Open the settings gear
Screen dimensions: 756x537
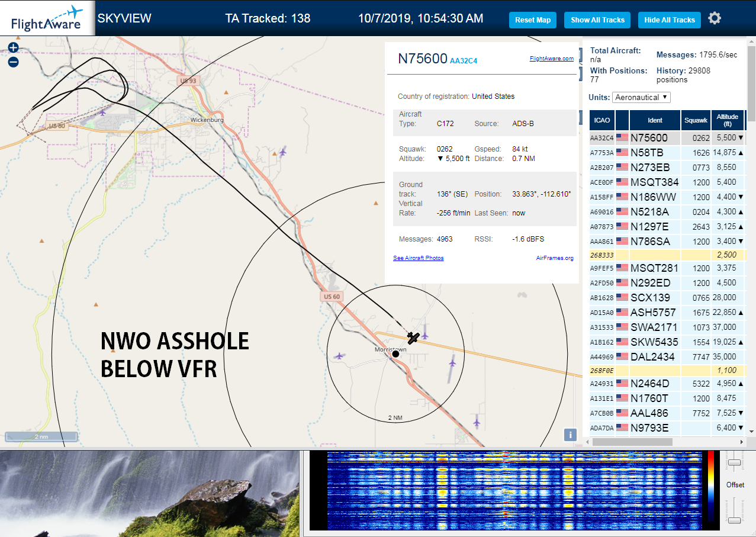(x=715, y=18)
